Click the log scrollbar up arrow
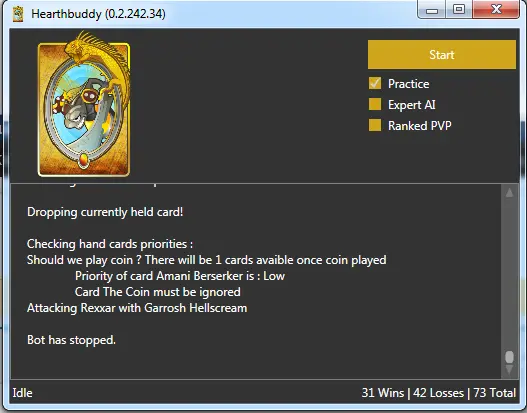Image resolution: width=527 pixels, height=413 pixels. pyautogui.click(x=509, y=192)
